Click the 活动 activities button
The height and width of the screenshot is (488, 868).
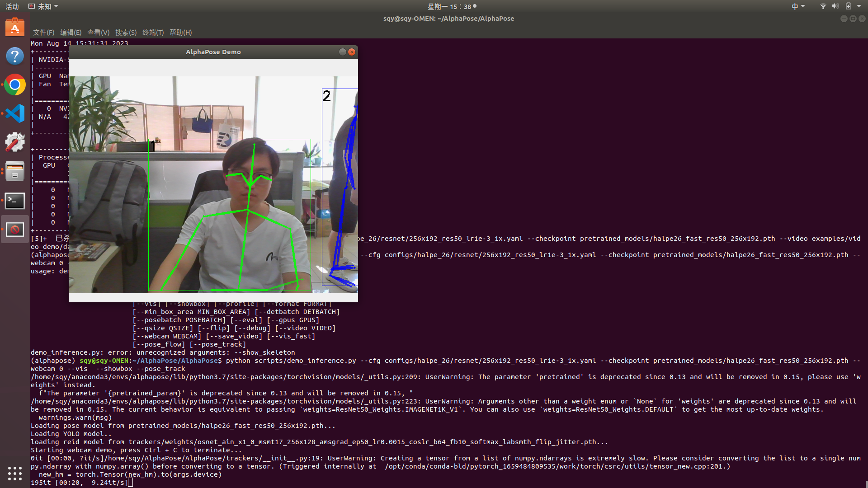(12, 6)
